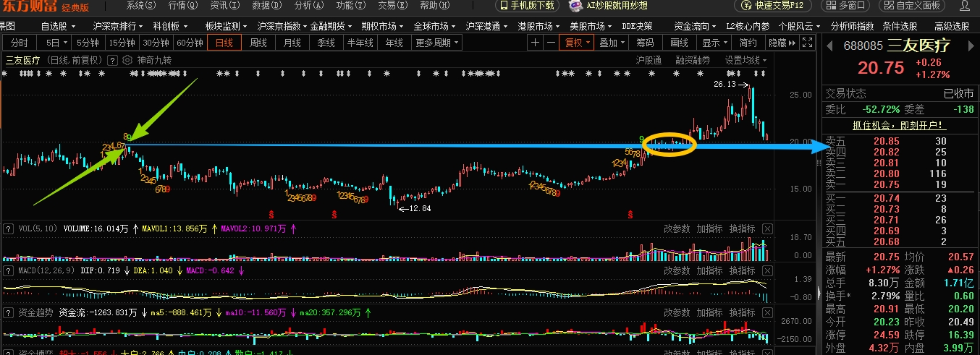Viewport: 980px width, 355px height.
Task: Open 显示 display dropdown
Action: click(x=715, y=43)
